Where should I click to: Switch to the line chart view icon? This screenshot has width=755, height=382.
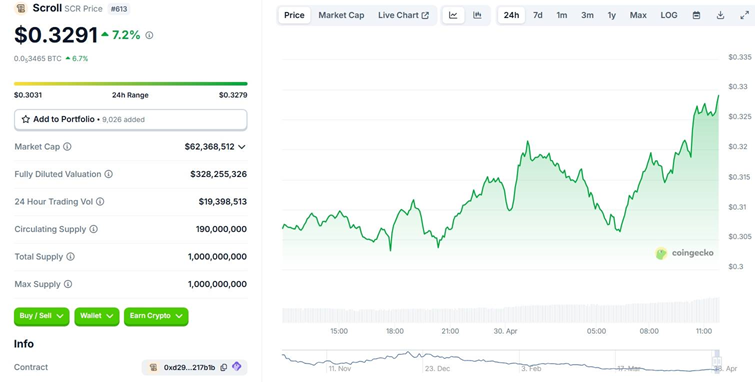point(453,15)
